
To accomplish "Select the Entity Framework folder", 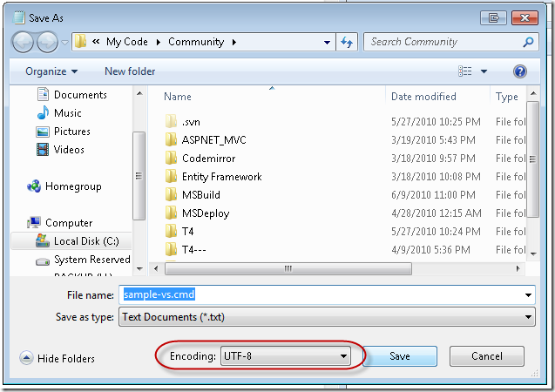I will coord(221,177).
